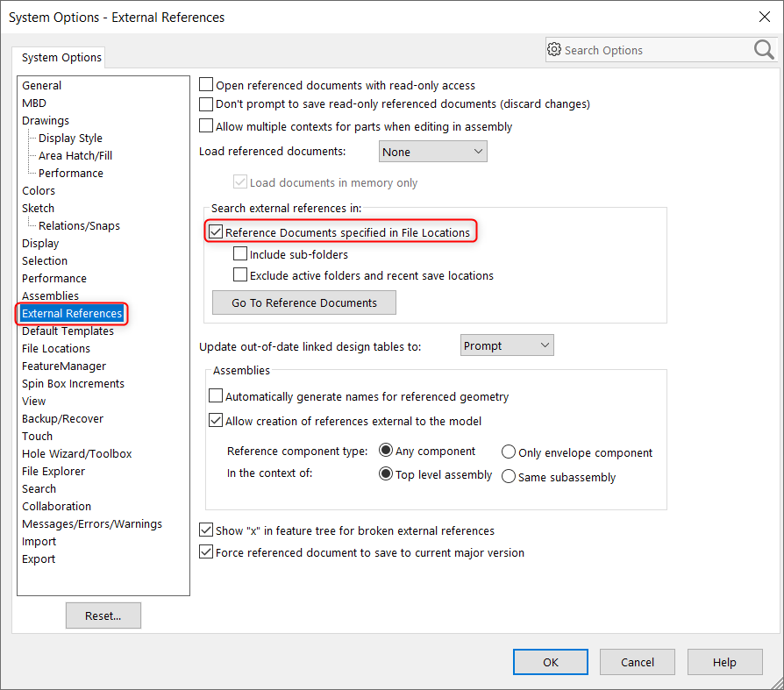Open Collaboration category
The height and width of the screenshot is (690, 784).
click(56, 506)
